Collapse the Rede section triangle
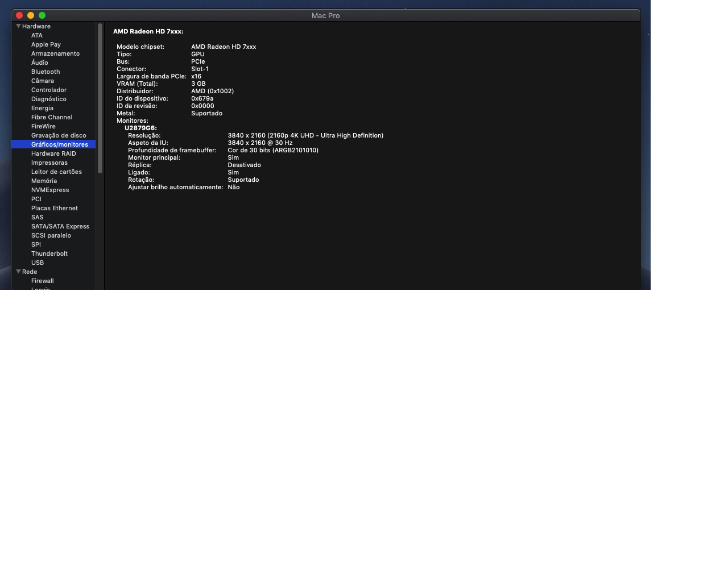 point(18,272)
